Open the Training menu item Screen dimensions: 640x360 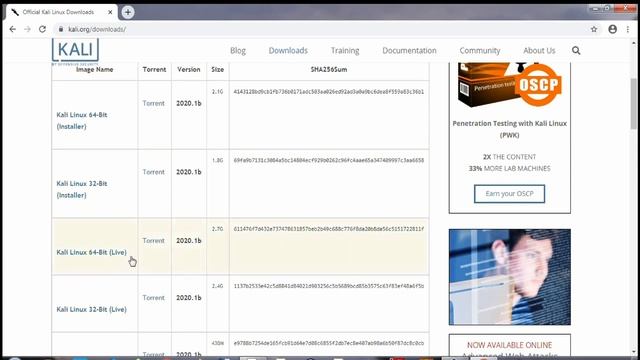pos(345,51)
